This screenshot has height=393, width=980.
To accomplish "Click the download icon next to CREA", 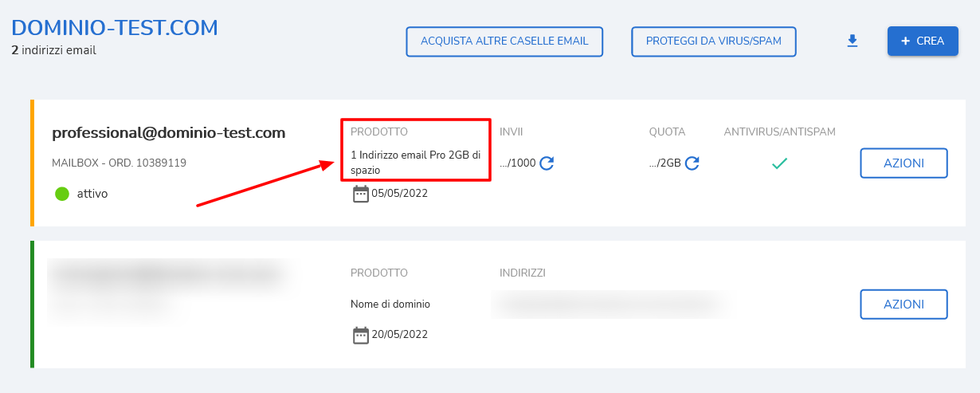I will coord(853,41).
